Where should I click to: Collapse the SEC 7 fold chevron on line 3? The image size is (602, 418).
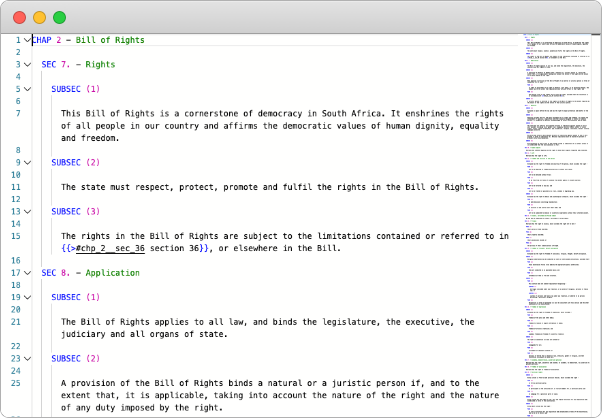click(x=27, y=64)
